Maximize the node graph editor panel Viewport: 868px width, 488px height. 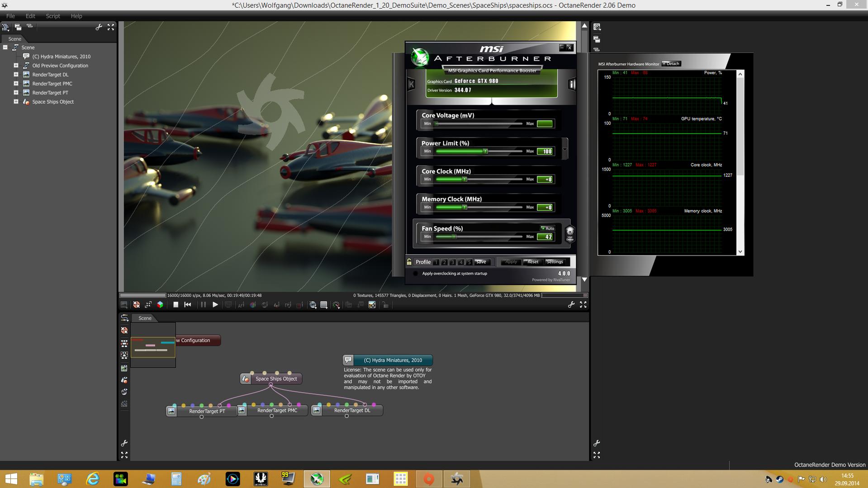(124, 455)
